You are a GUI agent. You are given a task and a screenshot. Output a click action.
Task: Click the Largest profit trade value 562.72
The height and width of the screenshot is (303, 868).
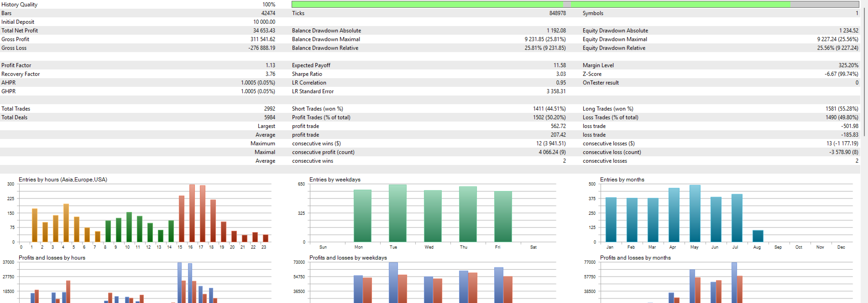[x=558, y=126]
